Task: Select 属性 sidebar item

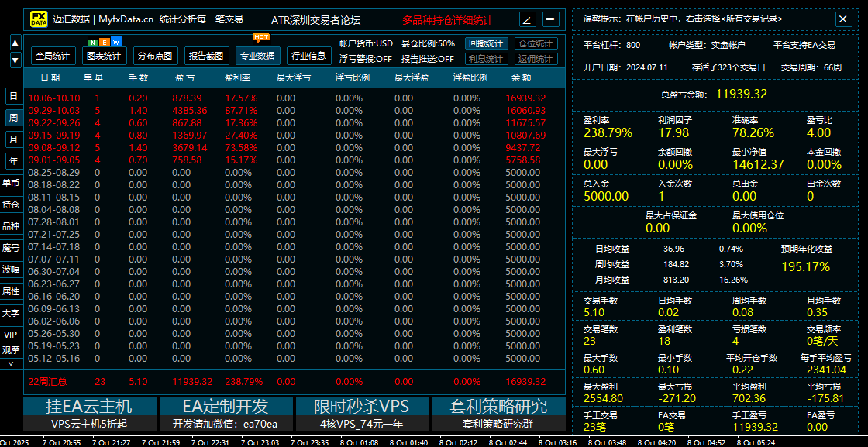Action: [x=11, y=291]
